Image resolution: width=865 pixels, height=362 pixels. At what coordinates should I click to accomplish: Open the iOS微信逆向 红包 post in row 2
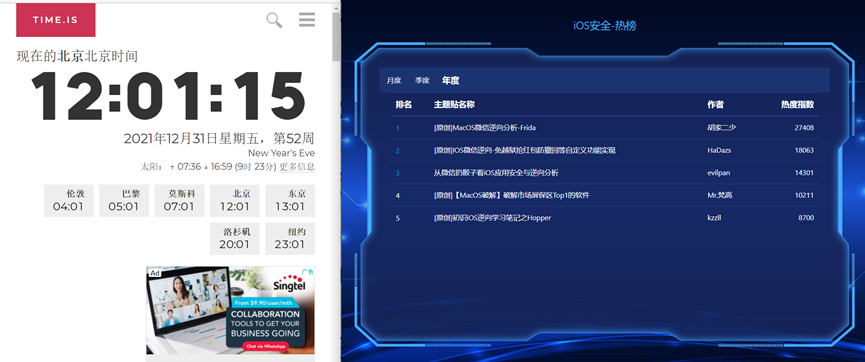point(525,150)
